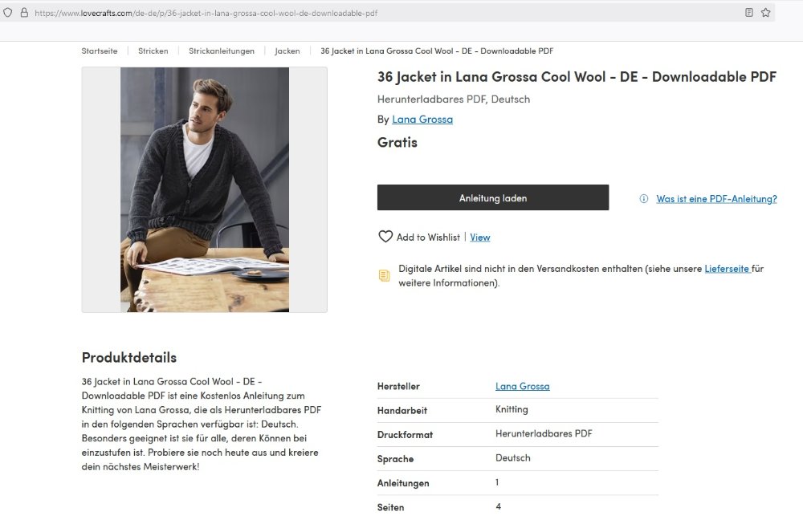Open Strickanleitungen breadcrumb link
The image size is (803, 532).
[x=222, y=51]
